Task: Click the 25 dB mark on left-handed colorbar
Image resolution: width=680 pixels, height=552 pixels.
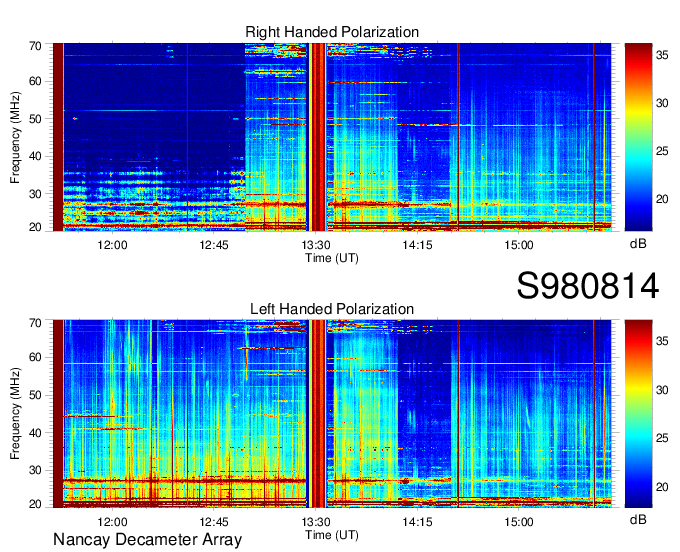Action: 662,438
